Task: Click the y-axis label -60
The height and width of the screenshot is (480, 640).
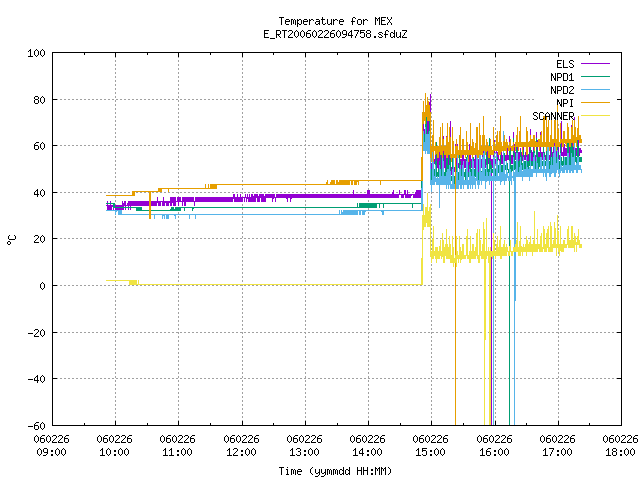Action: point(36,426)
